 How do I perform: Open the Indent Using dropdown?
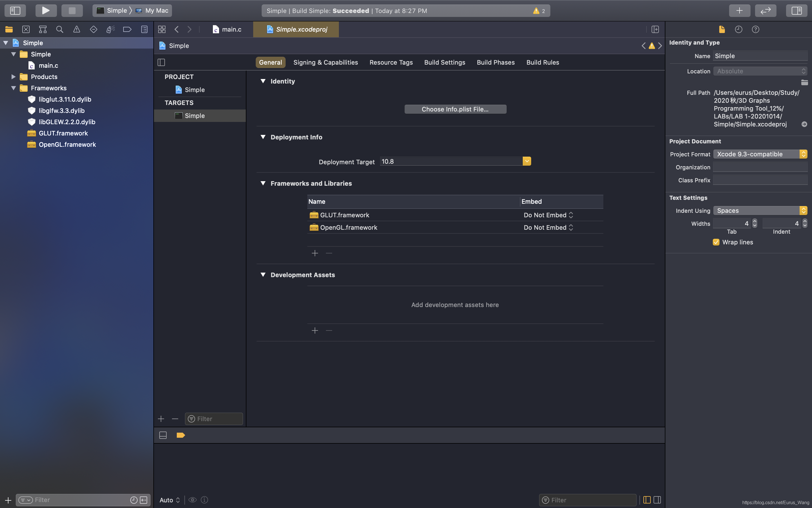[x=760, y=210]
